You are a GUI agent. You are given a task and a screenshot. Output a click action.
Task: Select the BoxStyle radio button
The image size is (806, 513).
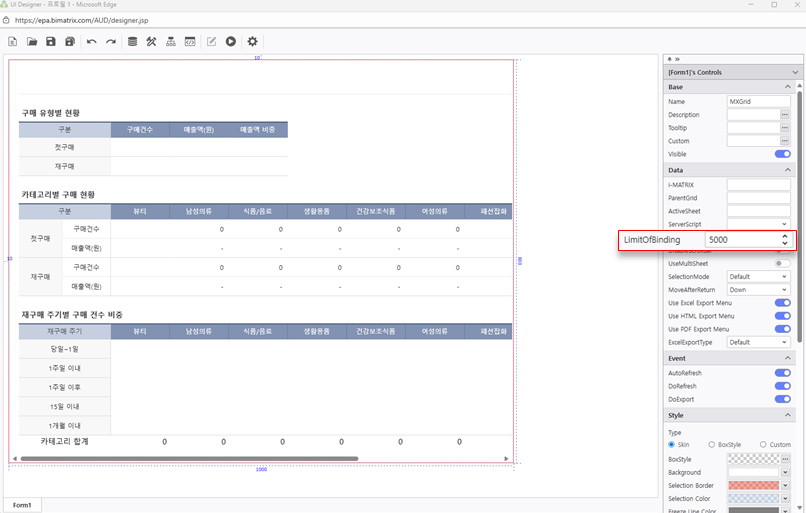point(712,445)
